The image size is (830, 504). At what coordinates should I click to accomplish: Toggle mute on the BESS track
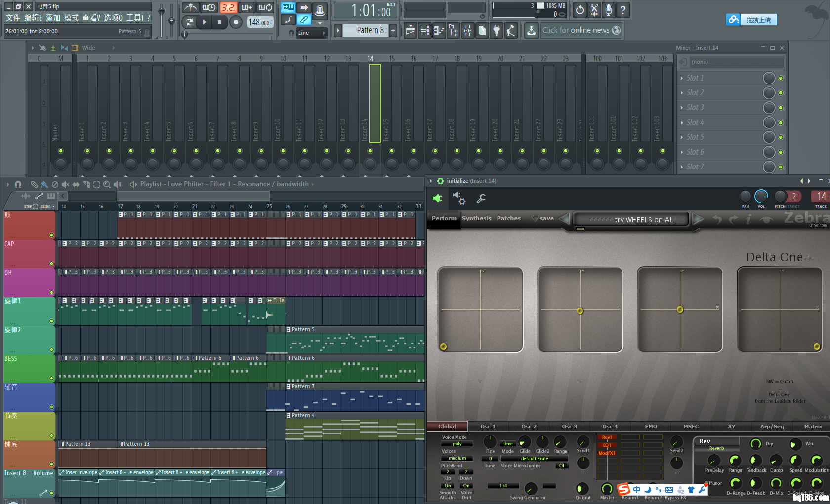(51, 378)
